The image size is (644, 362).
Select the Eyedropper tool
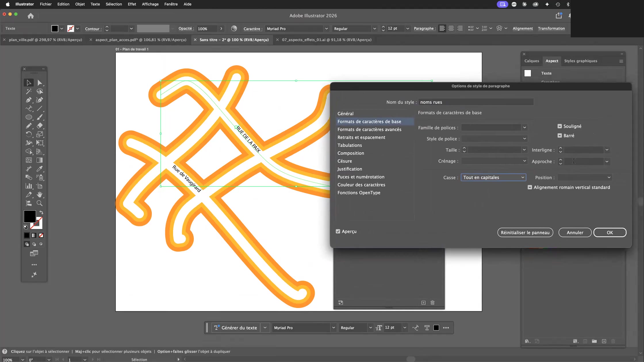40,169
